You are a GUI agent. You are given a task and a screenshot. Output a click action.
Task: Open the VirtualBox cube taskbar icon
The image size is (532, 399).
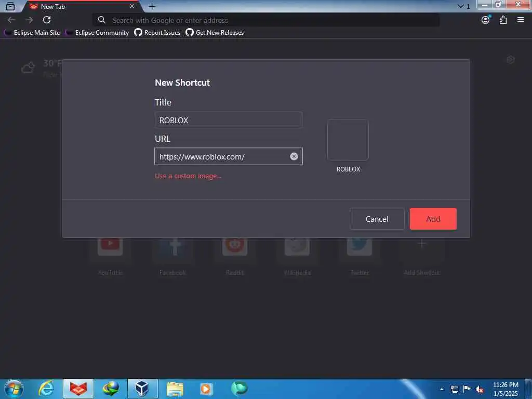point(142,389)
